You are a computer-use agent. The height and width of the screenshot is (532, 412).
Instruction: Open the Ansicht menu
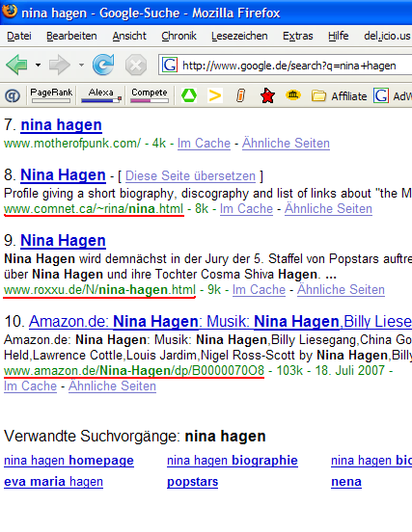pos(129,36)
